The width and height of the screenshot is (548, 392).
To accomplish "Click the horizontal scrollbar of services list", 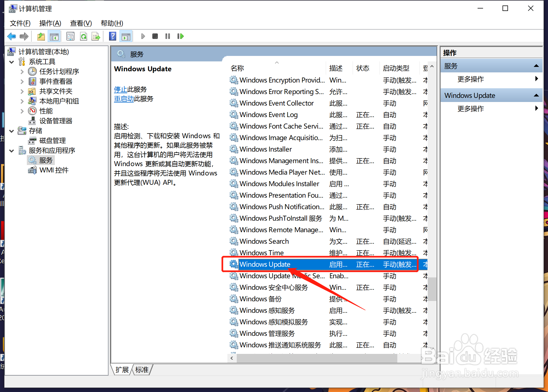I will [x=315, y=358].
